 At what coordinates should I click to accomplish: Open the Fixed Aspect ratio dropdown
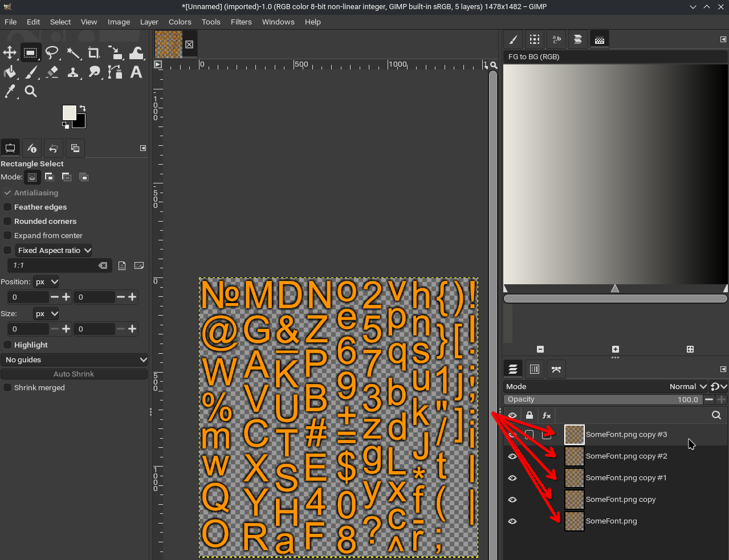[x=54, y=250]
